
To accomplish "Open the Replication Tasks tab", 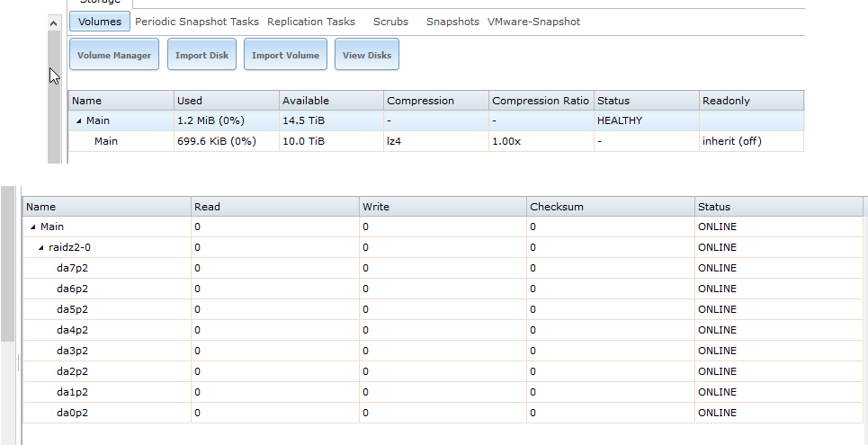I will [311, 22].
